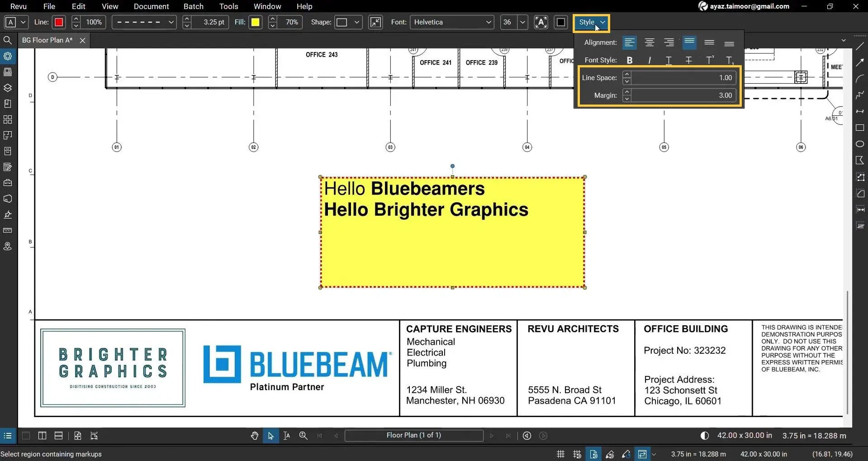The height and width of the screenshot is (461, 868).
Task: Select the Rectangle markup tool
Action: pos(860,128)
